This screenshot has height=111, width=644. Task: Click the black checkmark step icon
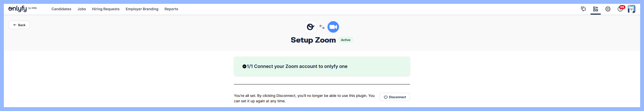point(244,66)
